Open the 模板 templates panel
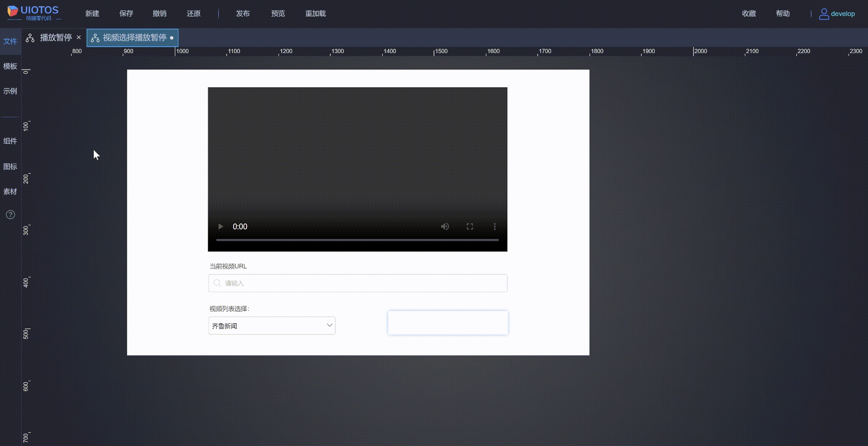This screenshot has height=446, width=868. click(10, 66)
